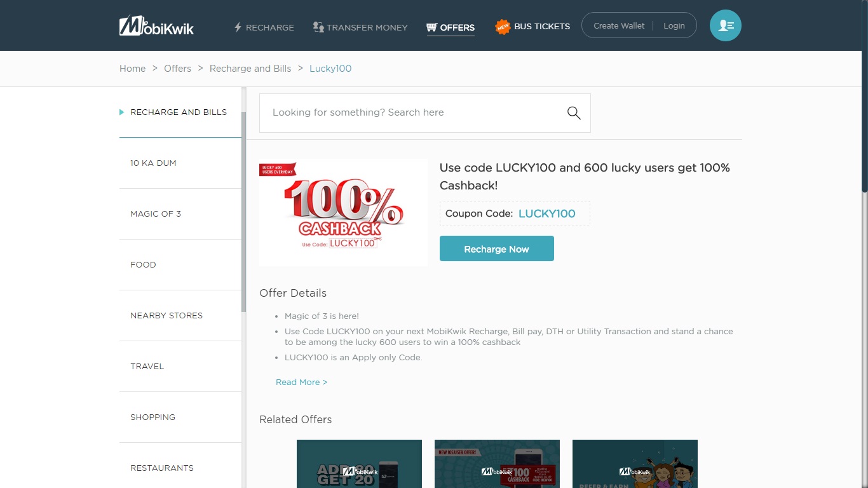This screenshot has height=488, width=868.
Task: Open the Bus Tickets menu item
Action: [x=541, y=27]
